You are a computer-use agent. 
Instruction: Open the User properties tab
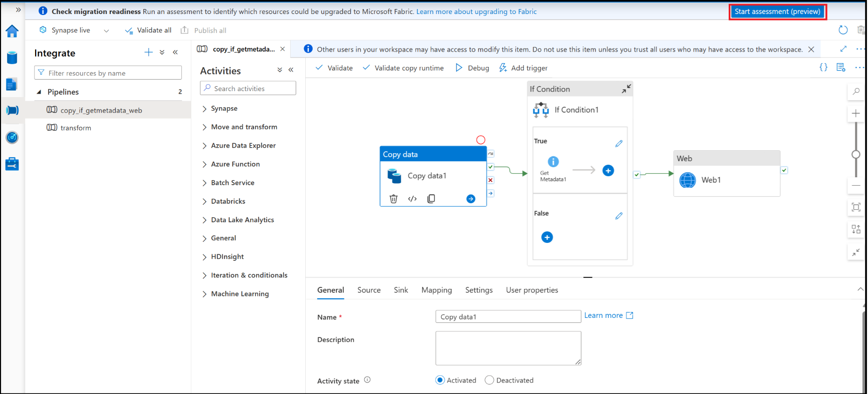tap(532, 290)
